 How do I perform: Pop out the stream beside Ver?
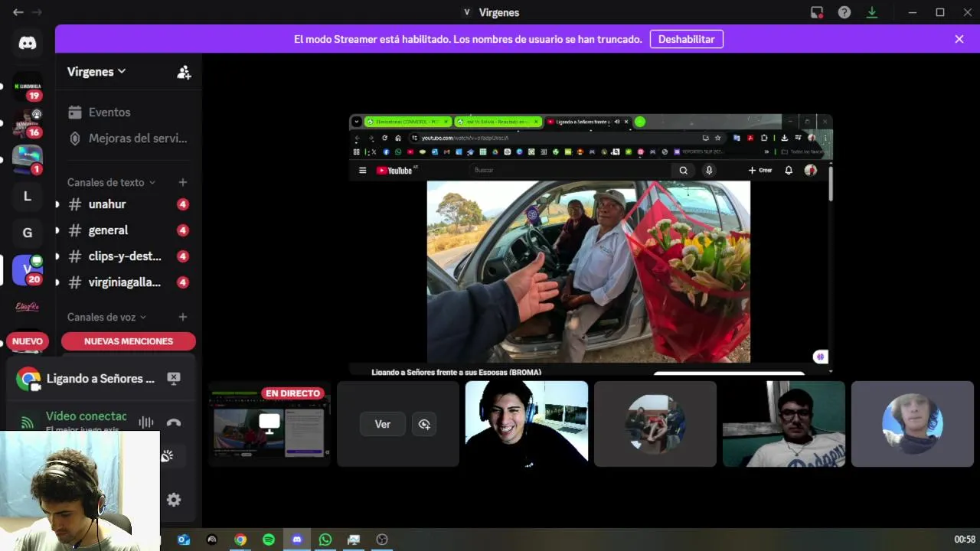pos(424,424)
